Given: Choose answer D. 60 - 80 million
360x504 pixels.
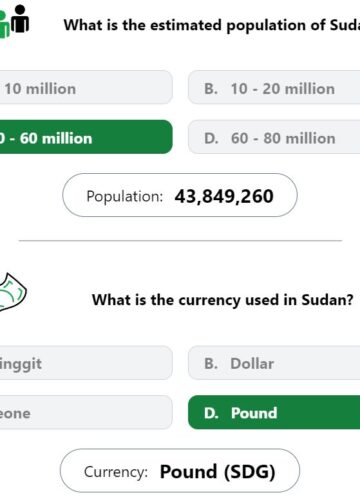Looking at the screenshot, I should [x=274, y=137].
